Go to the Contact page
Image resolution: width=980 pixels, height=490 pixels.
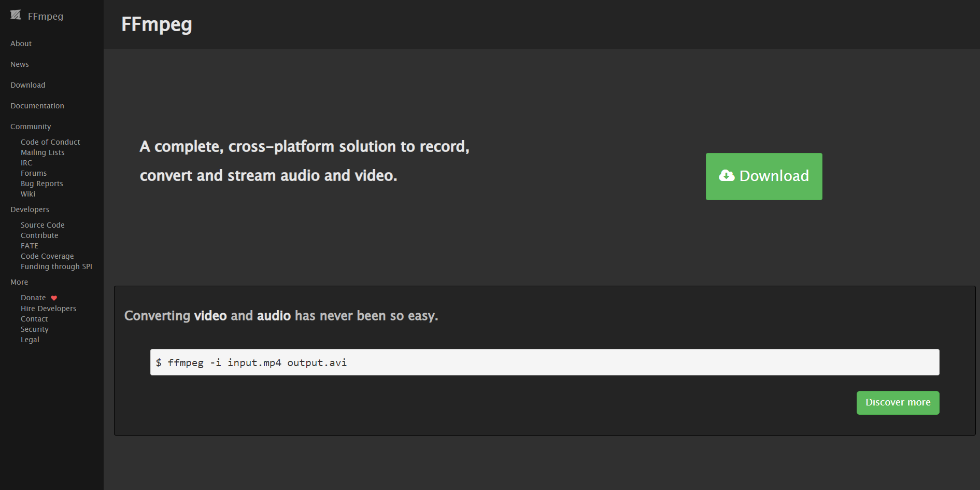pyautogui.click(x=34, y=319)
